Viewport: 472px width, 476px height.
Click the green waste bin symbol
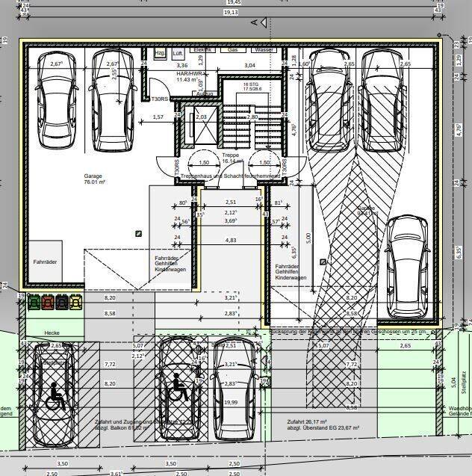tap(34, 303)
